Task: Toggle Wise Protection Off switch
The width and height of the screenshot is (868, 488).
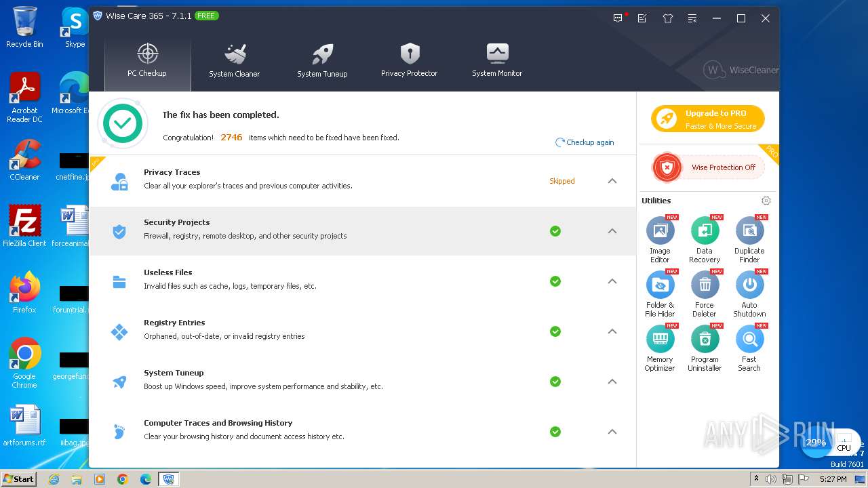Action: click(x=709, y=167)
